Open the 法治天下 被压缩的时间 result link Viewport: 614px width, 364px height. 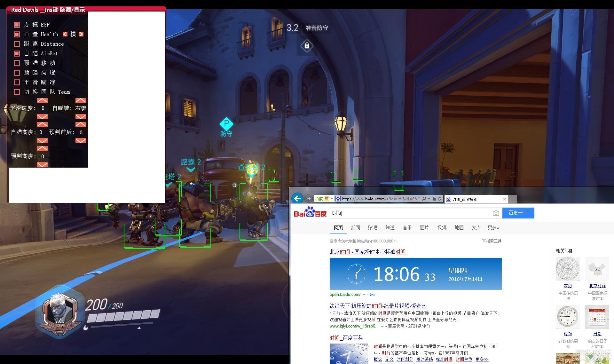coord(378,306)
